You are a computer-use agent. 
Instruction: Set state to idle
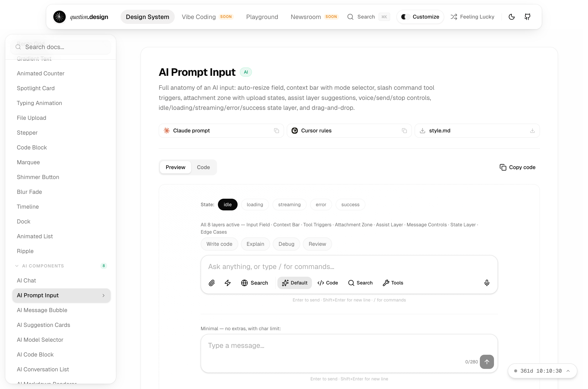(227, 205)
